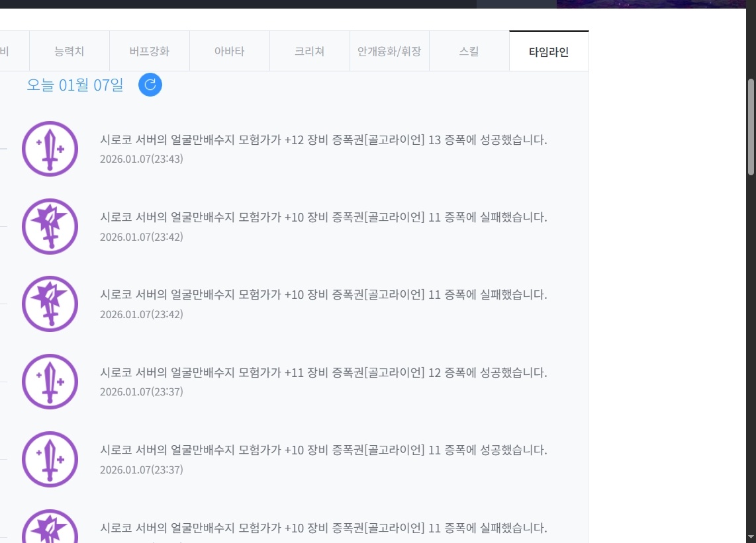Click the scrollbar down arrow at the bottom right
The height and width of the screenshot is (543, 756).
tap(751, 536)
